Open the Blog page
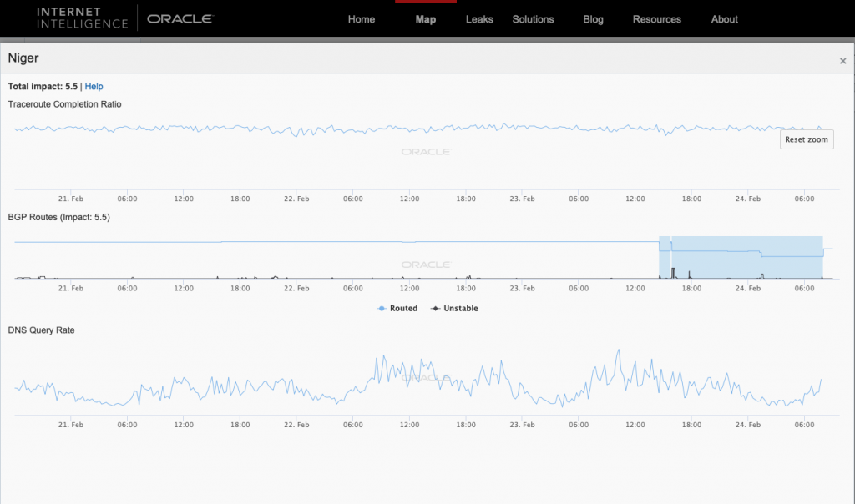The width and height of the screenshot is (855, 504). click(593, 19)
